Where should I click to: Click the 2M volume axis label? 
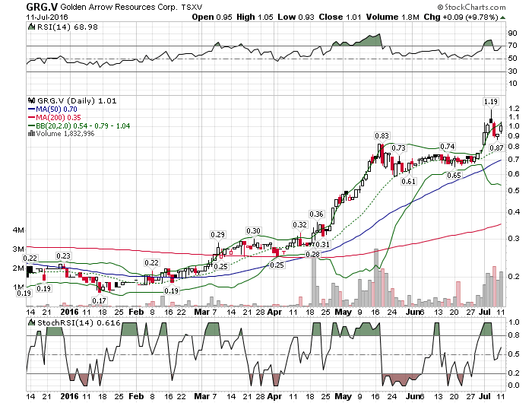coord(18,268)
